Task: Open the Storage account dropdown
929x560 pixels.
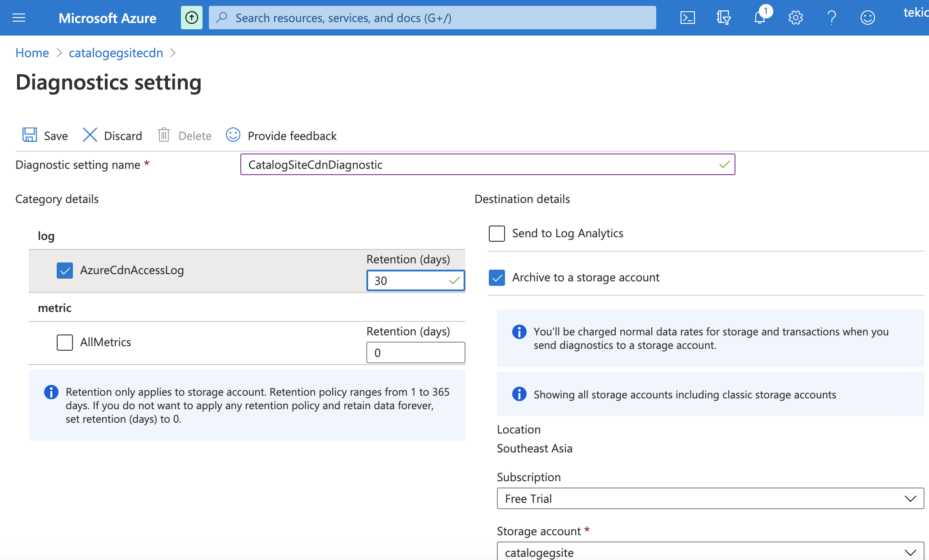Action: click(x=710, y=552)
